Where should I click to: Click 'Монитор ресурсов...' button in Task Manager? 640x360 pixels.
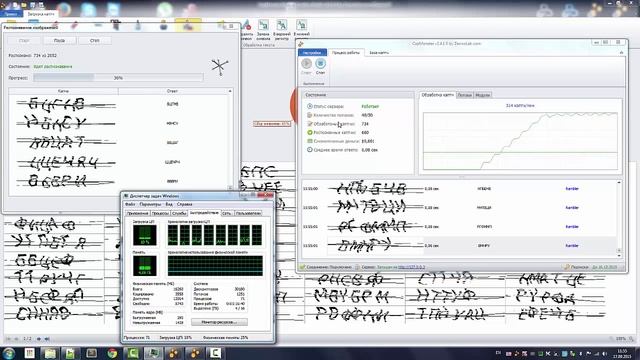(219, 322)
